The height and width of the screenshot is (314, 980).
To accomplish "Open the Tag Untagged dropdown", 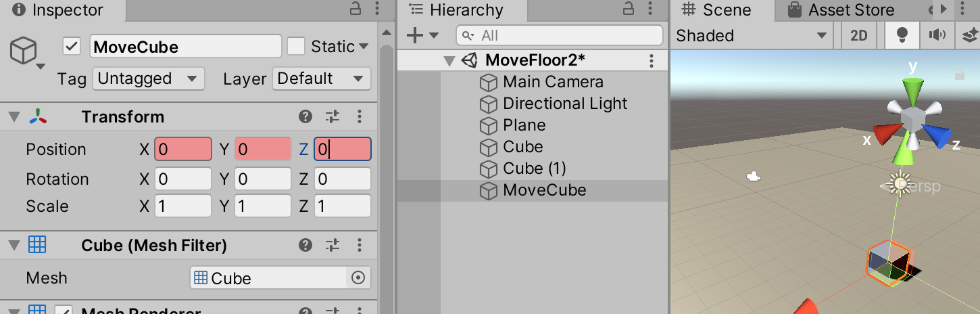I will coord(147,78).
